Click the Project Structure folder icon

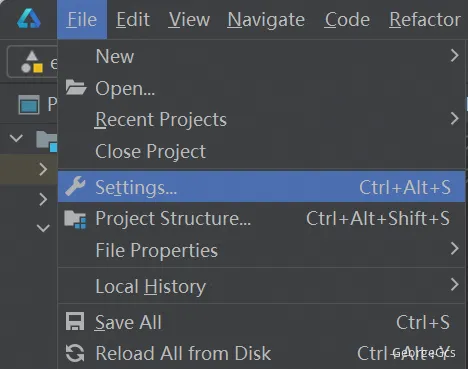pos(75,219)
